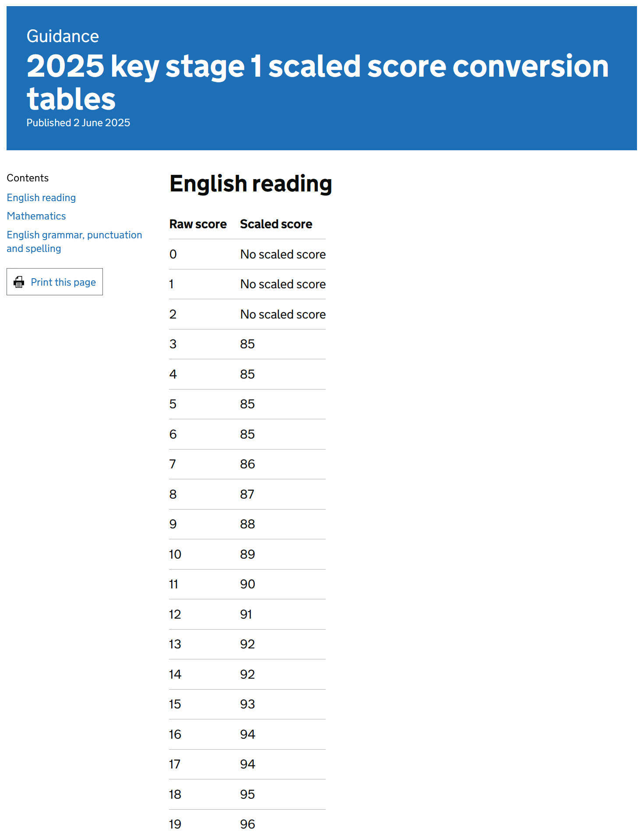Open the English reading contents link
Image resolution: width=644 pixels, height=832 pixels.
(x=41, y=198)
